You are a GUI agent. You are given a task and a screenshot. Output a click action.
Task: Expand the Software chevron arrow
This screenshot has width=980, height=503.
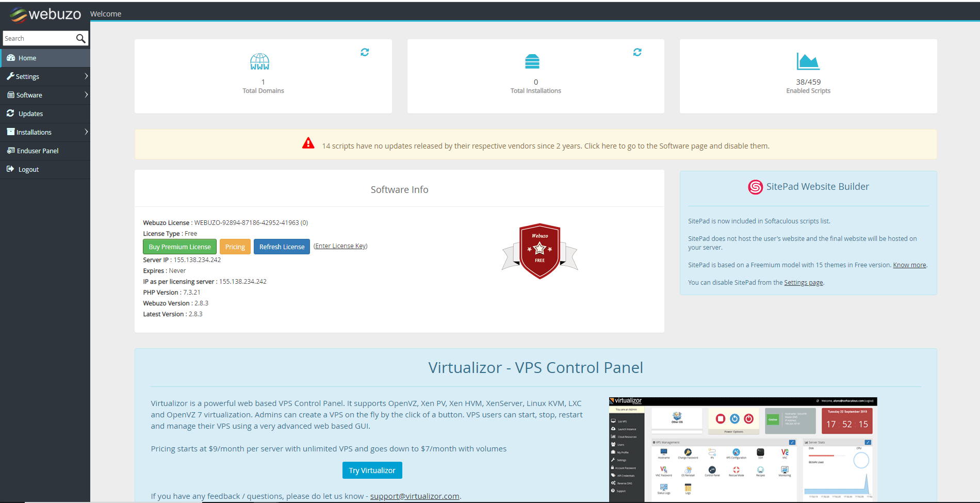click(x=86, y=95)
